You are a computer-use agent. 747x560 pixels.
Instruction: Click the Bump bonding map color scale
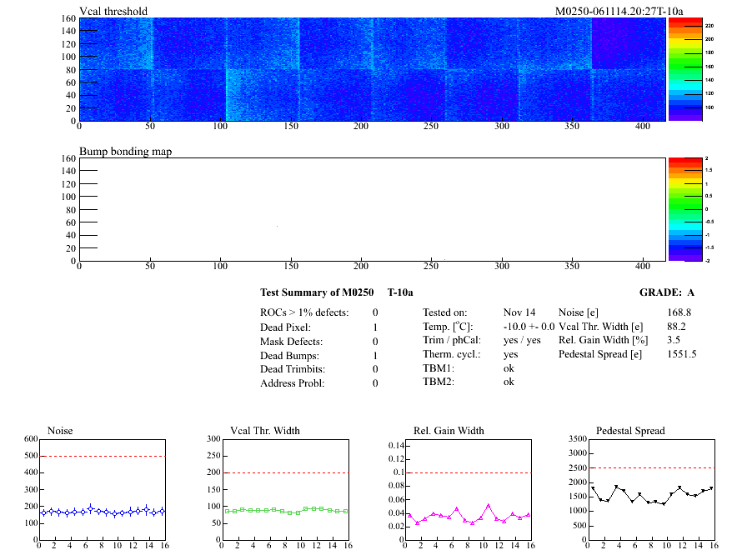(684, 209)
